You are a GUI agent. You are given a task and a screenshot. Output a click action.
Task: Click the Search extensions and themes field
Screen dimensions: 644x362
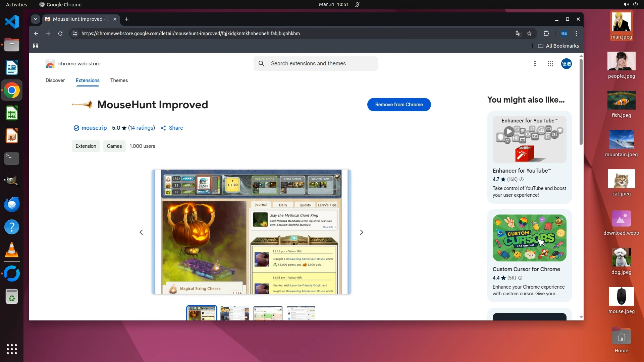315,64
